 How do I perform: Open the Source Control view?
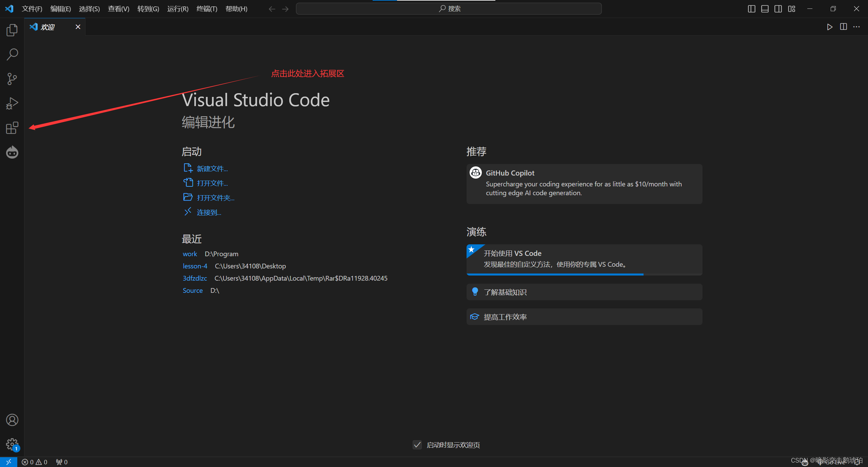pos(12,79)
